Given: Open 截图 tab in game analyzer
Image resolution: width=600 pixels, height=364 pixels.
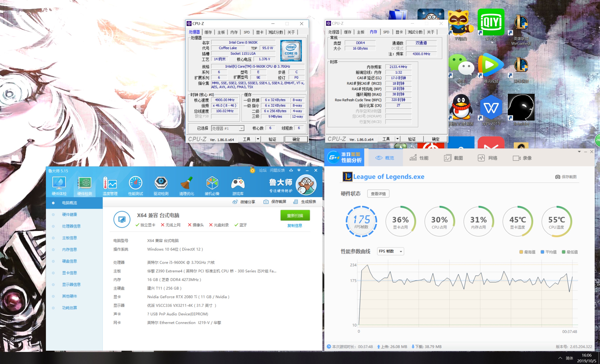Looking at the screenshot, I should coord(453,158).
